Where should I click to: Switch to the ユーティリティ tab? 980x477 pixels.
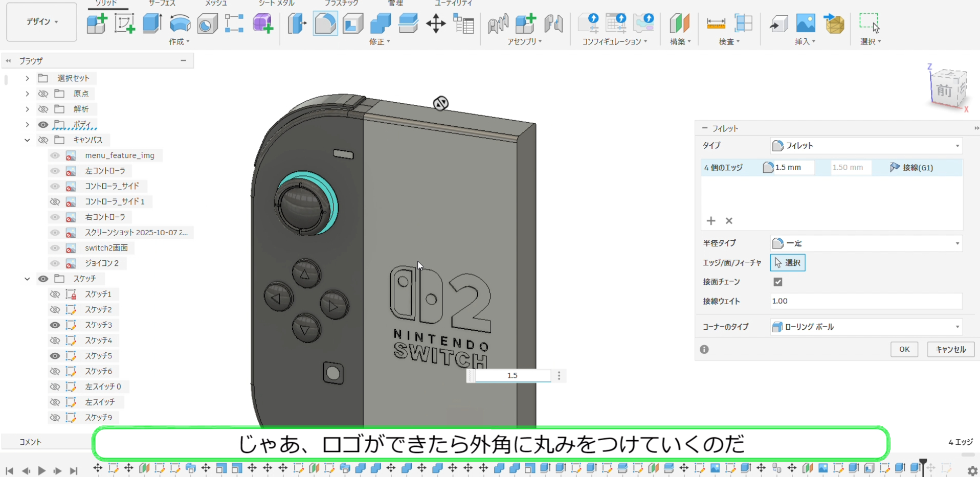click(x=454, y=3)
